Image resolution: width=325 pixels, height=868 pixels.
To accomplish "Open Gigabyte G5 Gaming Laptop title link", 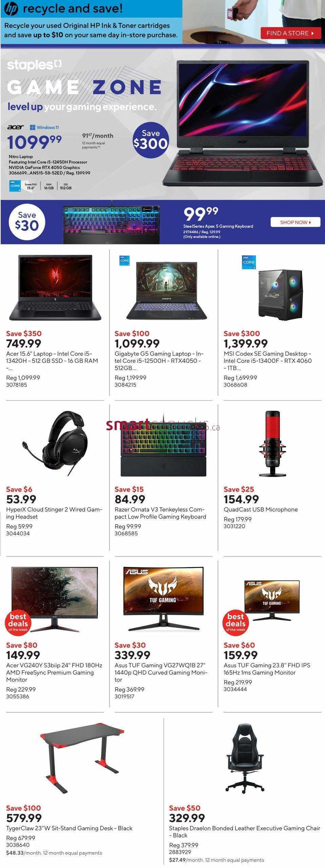I will tap(159, 361).
